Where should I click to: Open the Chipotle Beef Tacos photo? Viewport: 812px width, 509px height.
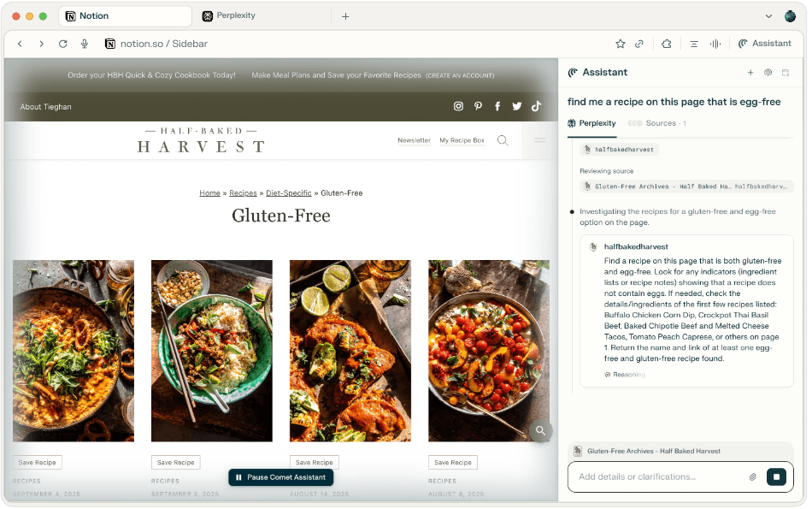[x=350, y=351]
